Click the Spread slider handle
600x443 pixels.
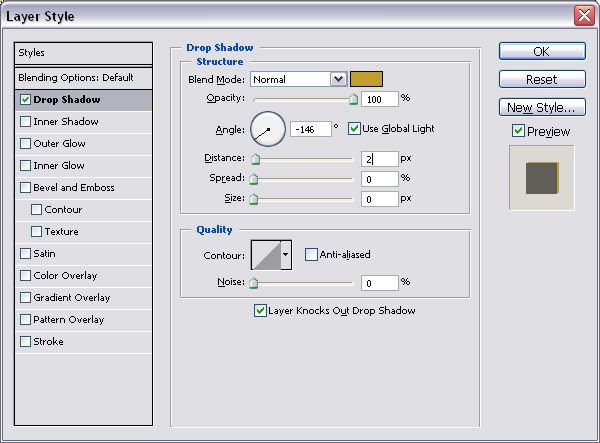[x=253, y=179]
